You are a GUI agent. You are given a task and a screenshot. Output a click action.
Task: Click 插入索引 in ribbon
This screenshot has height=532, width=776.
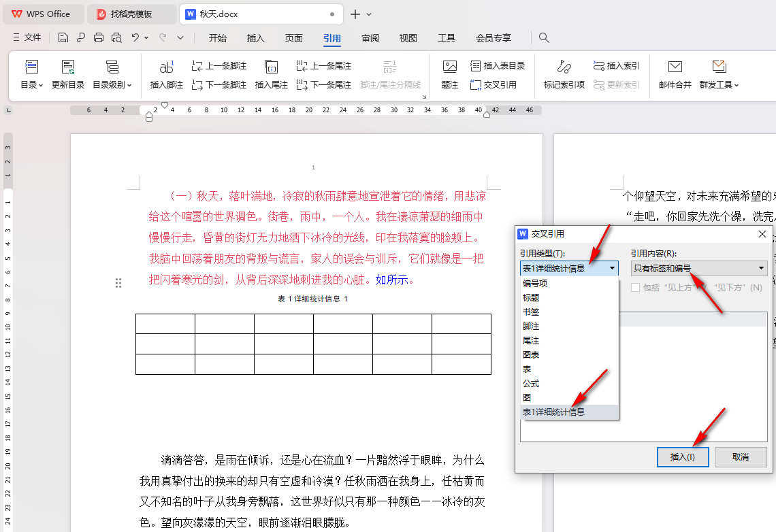tap(616, 66)
